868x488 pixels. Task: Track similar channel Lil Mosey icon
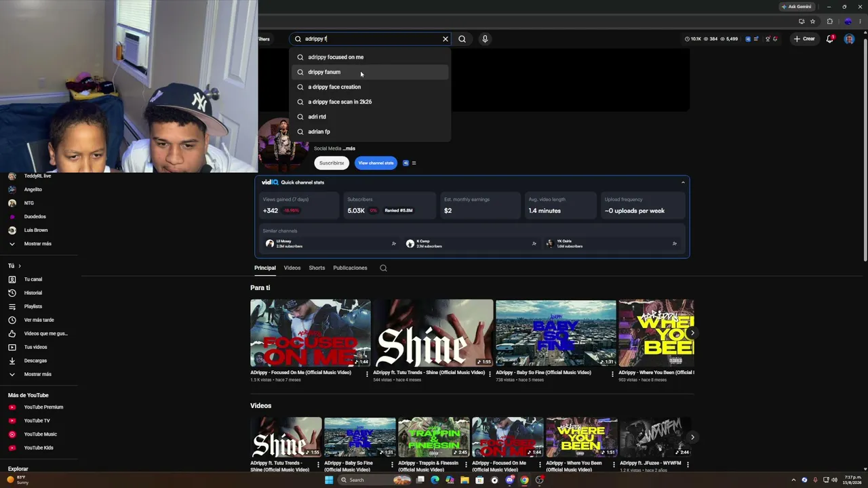(x=393, y=243)
